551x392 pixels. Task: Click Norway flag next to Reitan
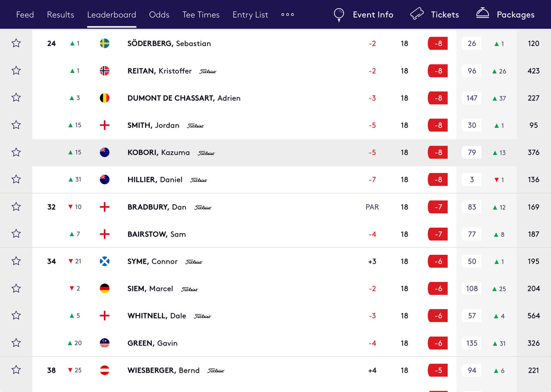105,71
